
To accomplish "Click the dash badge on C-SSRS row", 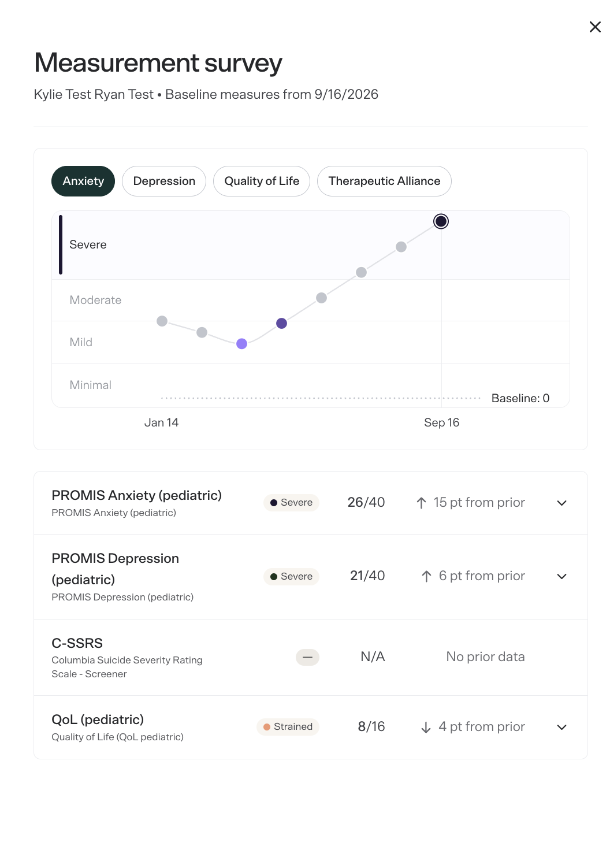I will 307,657.
